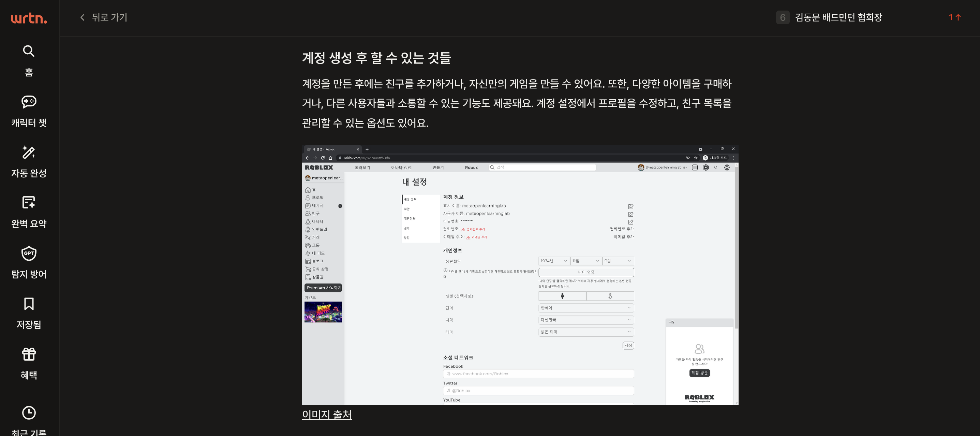The image size is (980, 436).
Task: Expand the 밝은 테마 theme dropdown
Action: [x=586, y=332]
